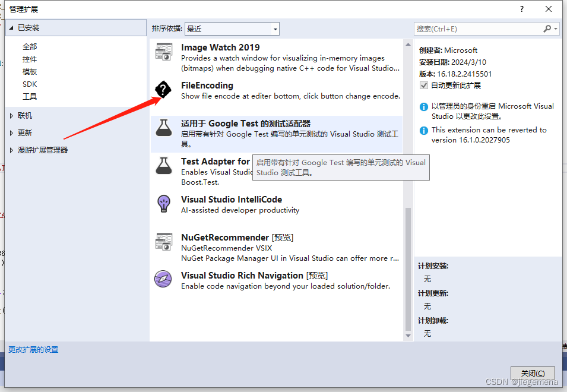Expand the 漫游扩展管理器 category

pos(11,150)
